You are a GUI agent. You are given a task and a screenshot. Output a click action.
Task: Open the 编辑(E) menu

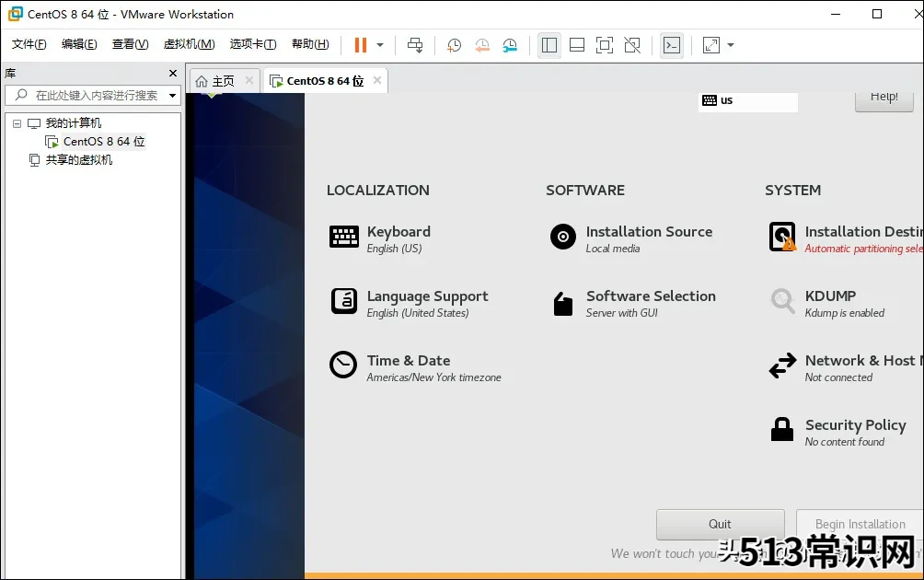79,44
